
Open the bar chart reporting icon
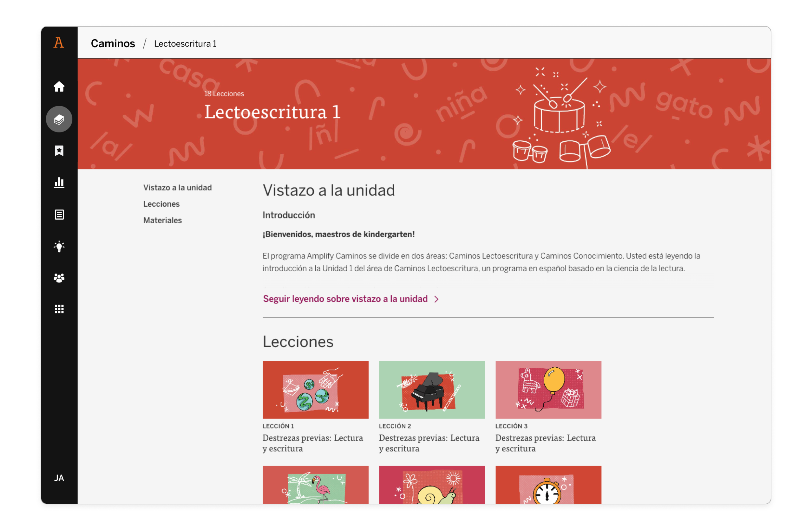59,183
